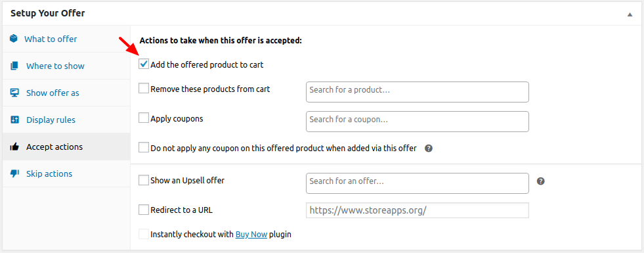Click the help icon next to coupon restriction option
The height and width of the screenshot is (253, 644).
click(x=429, y=148)
